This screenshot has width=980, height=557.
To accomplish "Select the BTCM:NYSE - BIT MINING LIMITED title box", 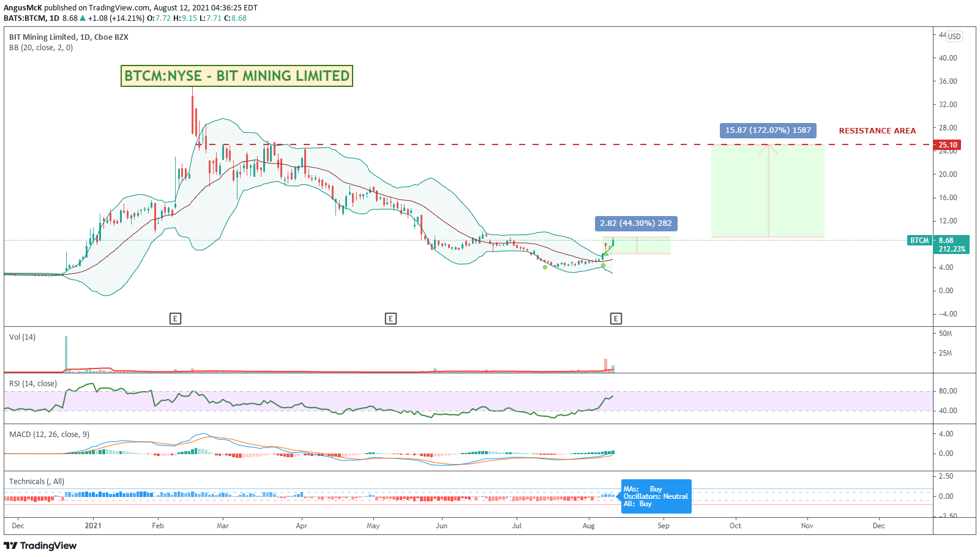I will (237, 76).
